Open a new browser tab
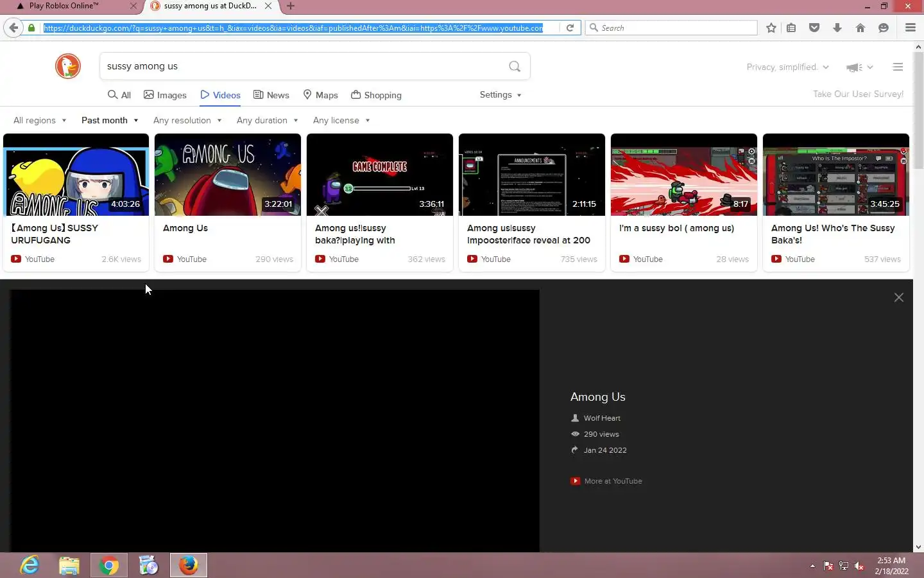Screen dimensions: 924x578 pyautogui.click(x=291, y=6)
